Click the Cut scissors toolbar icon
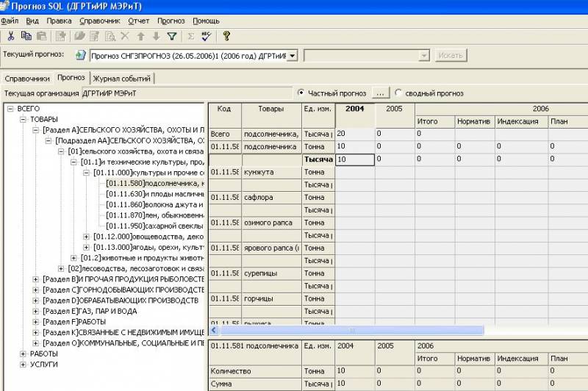Viewport: 588px width, 391px height. pyautogui.click(x=10, y=36)
